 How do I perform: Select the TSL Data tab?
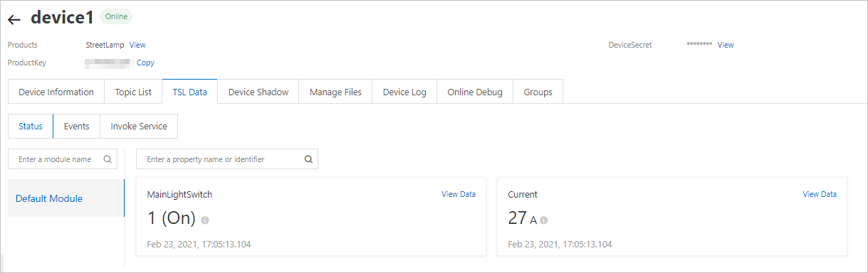(x=189, y=92)
